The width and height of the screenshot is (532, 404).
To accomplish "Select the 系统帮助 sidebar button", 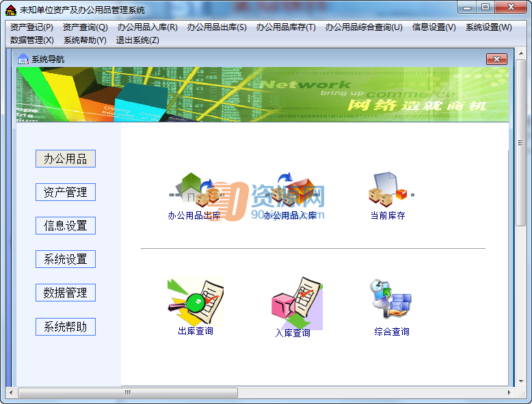I will (66, 327).
